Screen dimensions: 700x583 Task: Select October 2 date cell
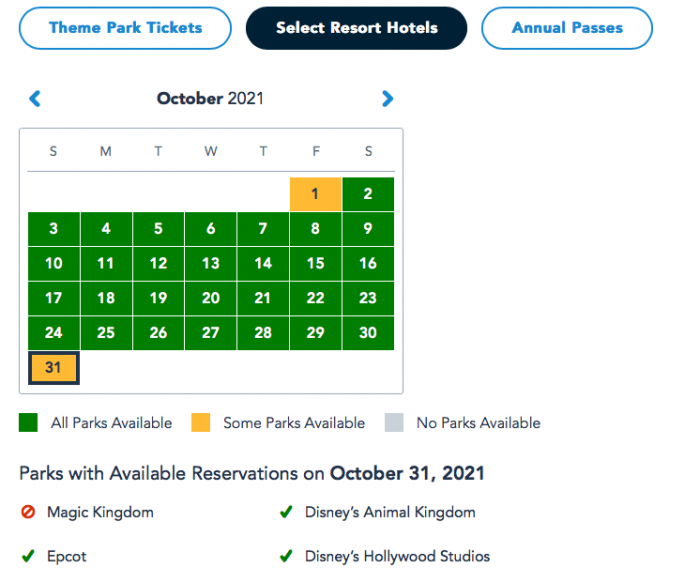(368, 194)
